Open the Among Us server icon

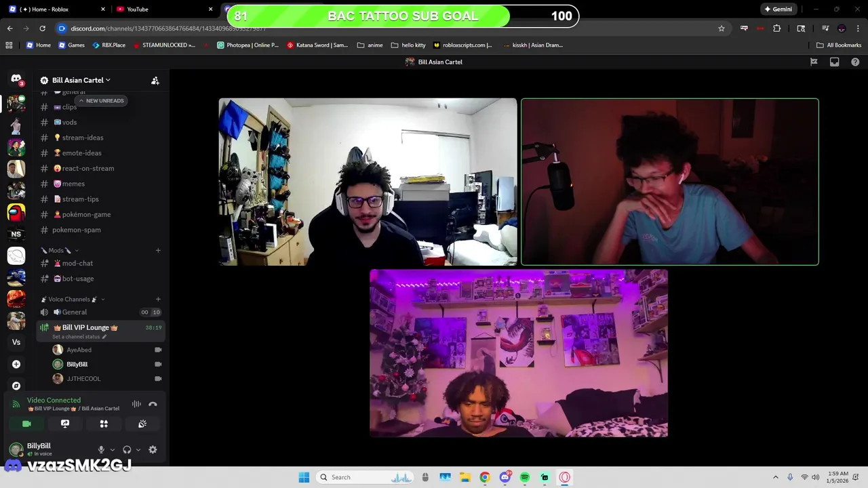click(16, 212)
